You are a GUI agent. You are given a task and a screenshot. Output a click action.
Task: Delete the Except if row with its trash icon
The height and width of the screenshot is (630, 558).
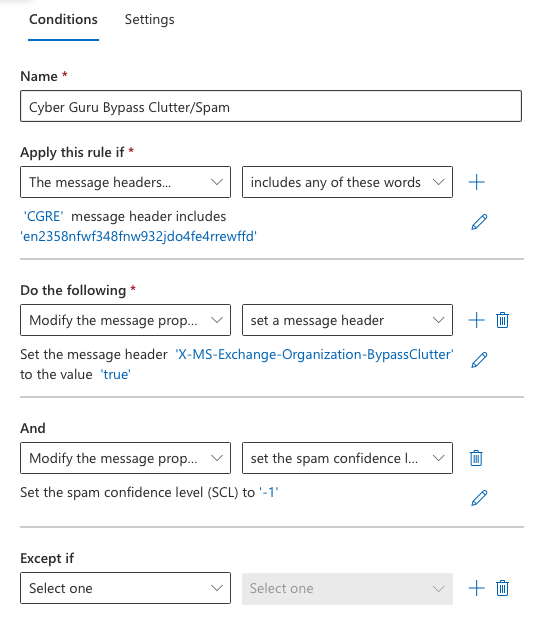click(502, 588)
